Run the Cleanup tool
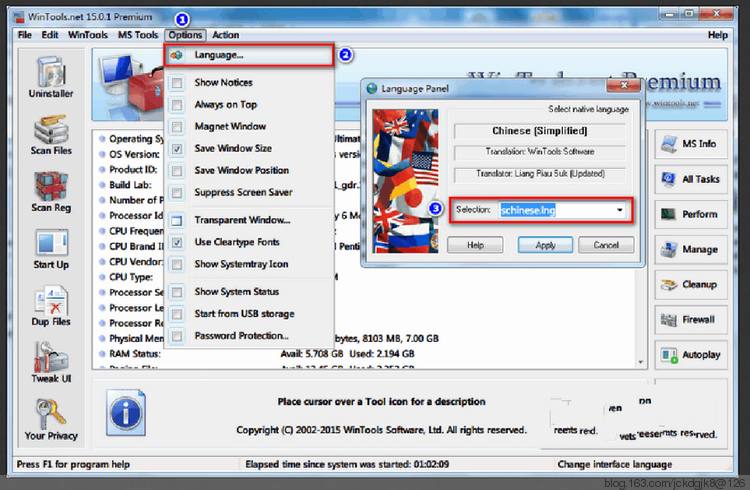The image size is (750, 490). coord(691,285)
